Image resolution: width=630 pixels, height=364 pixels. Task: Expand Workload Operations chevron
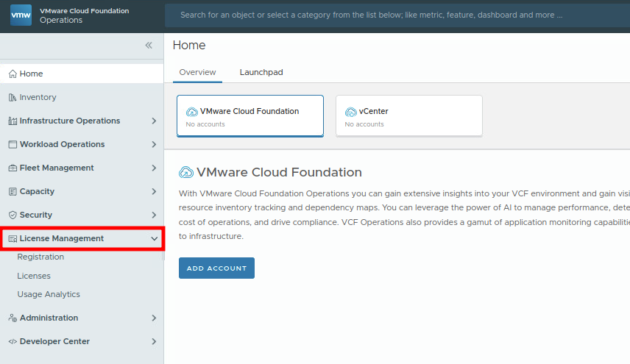point(154,144)
